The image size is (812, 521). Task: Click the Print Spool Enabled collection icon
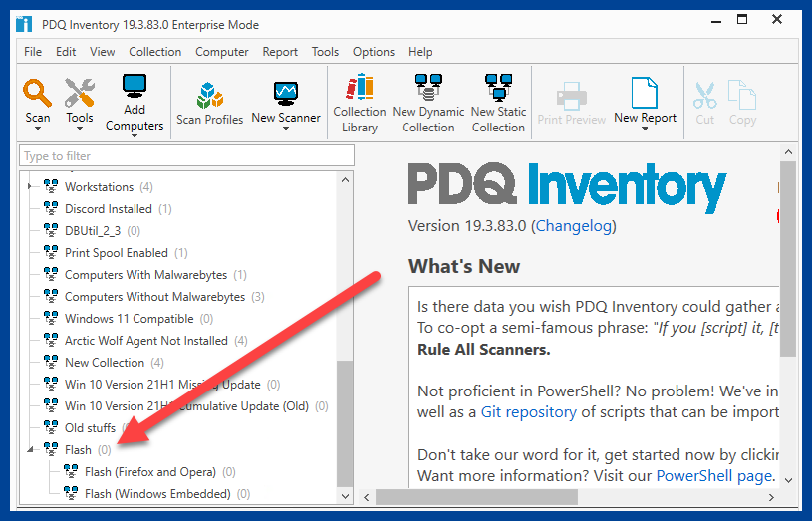(51, 252)
